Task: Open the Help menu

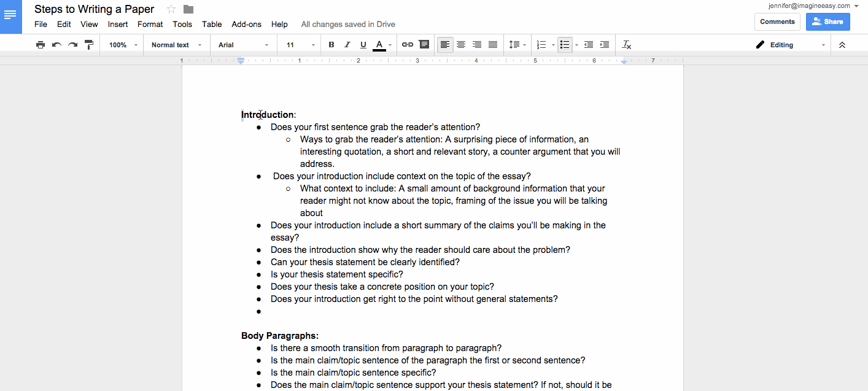Action: click(279, 25)
